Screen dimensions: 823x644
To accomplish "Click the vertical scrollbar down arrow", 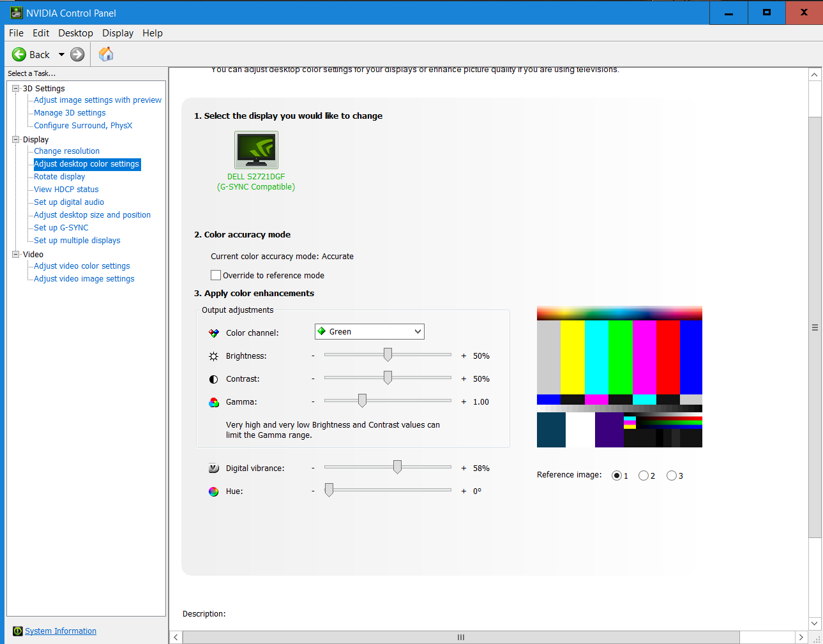I will (x=815, y=624).
